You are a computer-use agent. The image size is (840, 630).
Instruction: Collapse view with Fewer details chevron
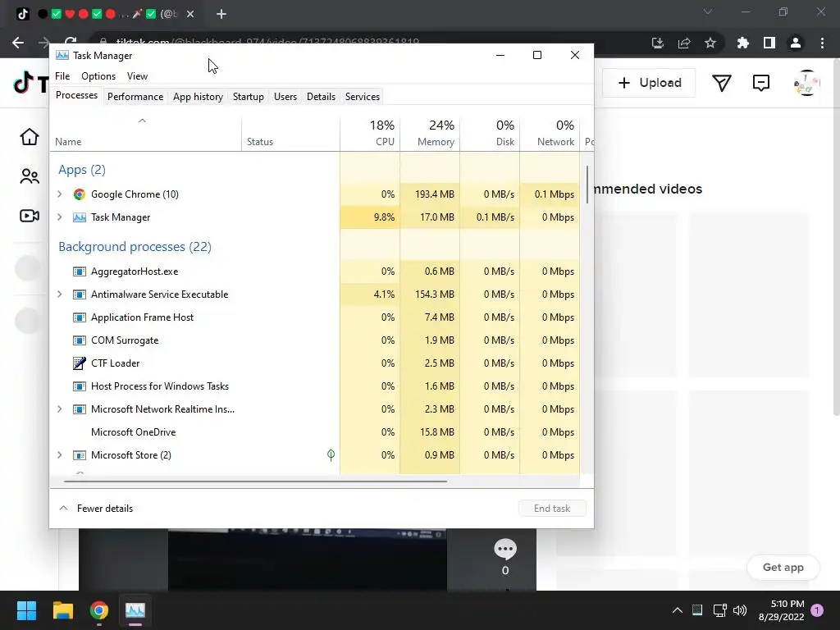63,508
